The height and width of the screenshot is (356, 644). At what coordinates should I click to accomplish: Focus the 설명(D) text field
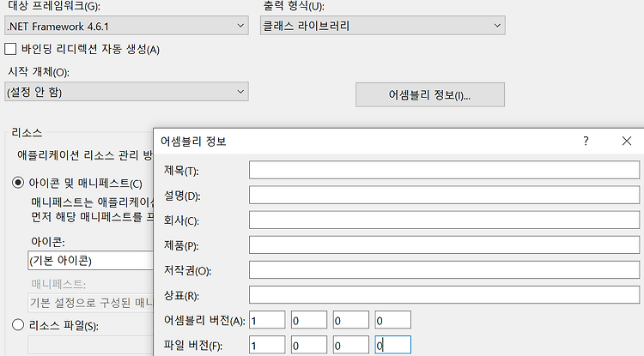(x=445, y=195)
